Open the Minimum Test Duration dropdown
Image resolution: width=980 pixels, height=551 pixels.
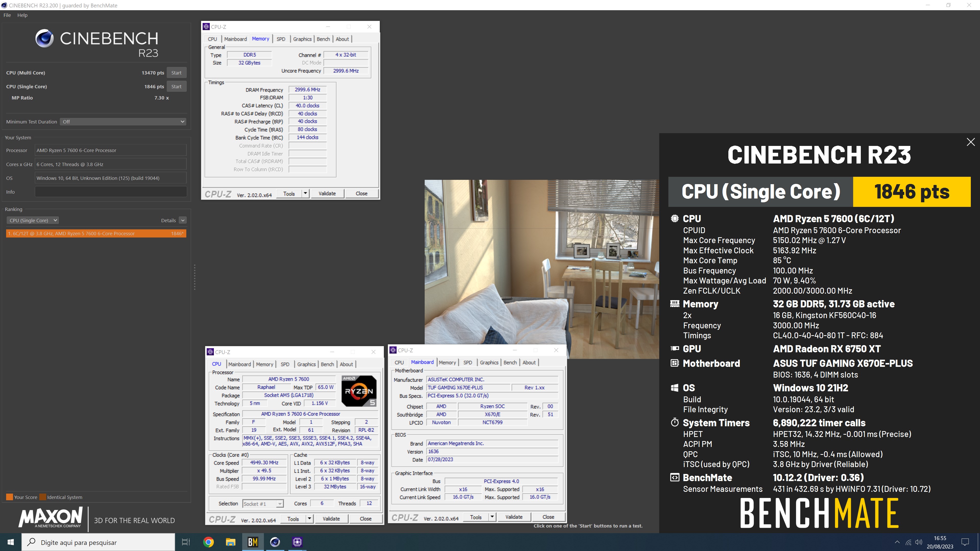point(123,122)
